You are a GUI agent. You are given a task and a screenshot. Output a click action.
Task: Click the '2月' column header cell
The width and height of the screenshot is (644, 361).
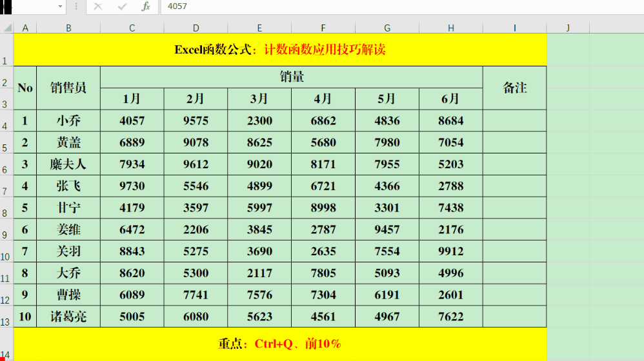pyautogui.click(x=196, y=99)
